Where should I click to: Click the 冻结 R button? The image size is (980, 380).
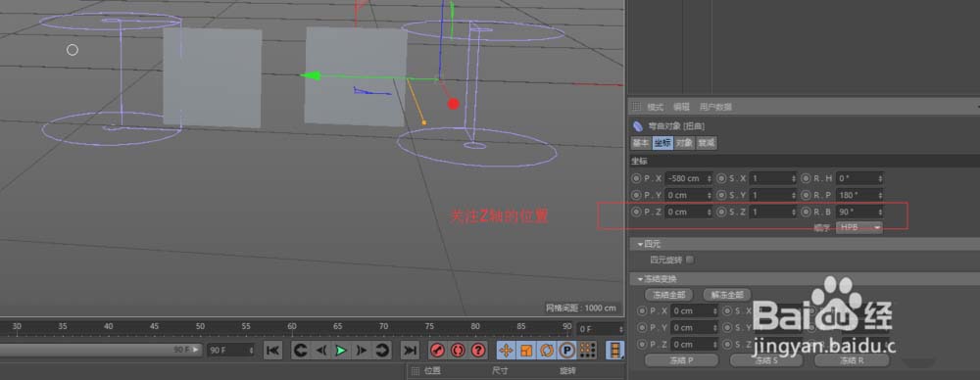pyautogui.click(x=852, y=360)
